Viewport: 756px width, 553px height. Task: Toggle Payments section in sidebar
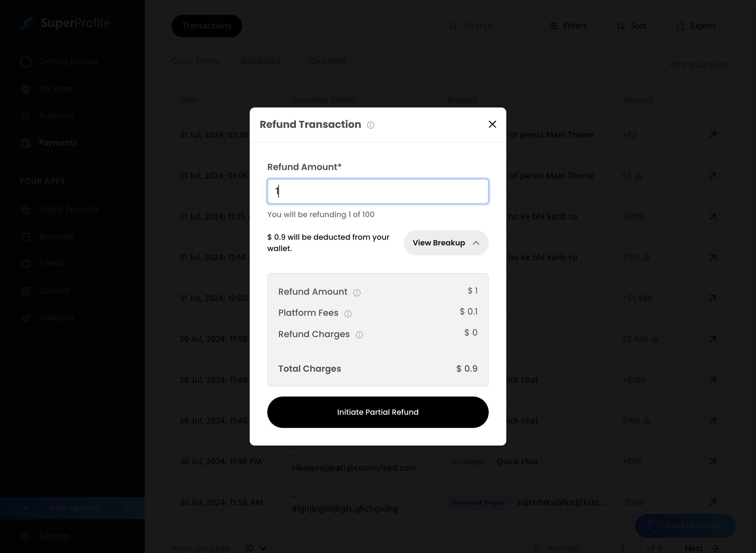(x=58, y=143)
